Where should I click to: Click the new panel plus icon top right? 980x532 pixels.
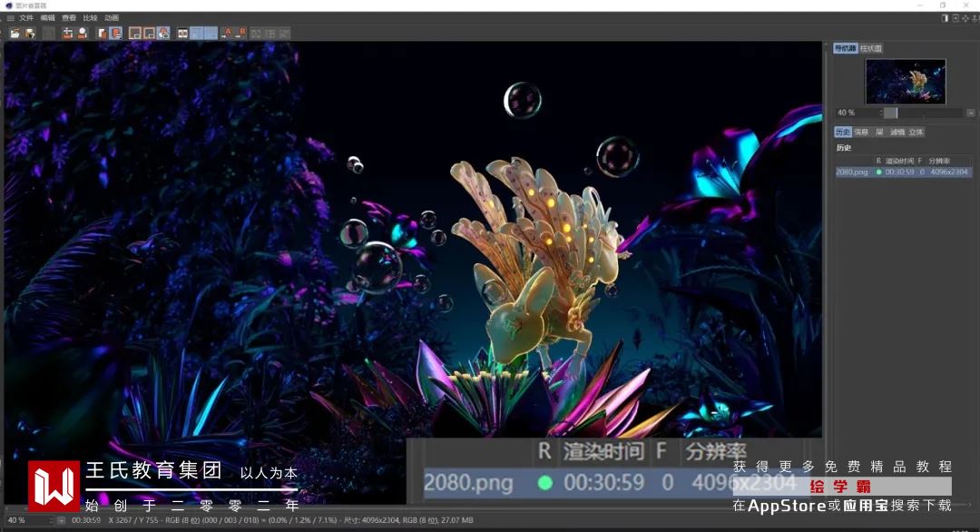(955, 18)
